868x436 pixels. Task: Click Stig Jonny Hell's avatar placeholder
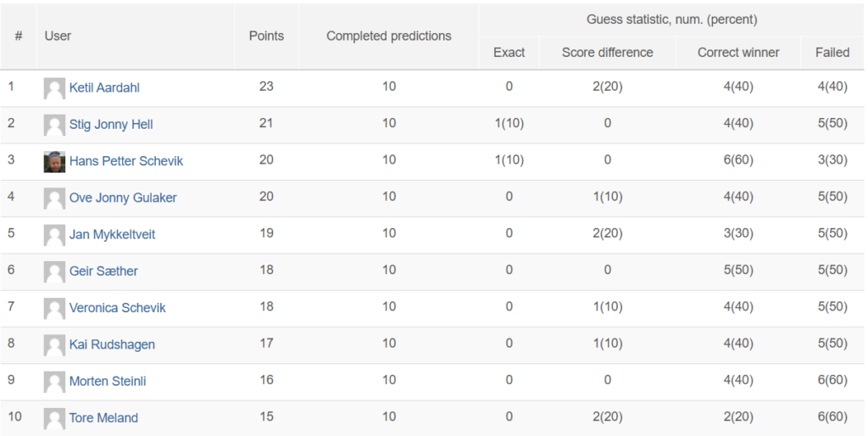tap(54, 126)
